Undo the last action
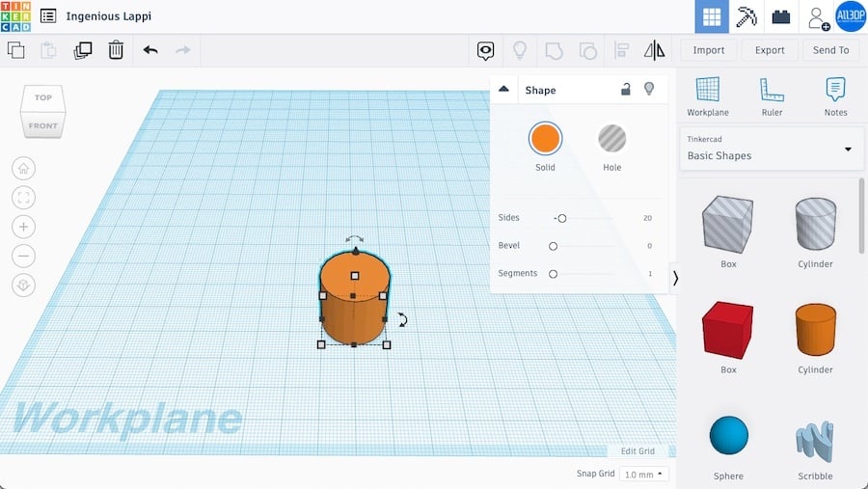Viewport: 868px width, 489px height. click(150, 50)
